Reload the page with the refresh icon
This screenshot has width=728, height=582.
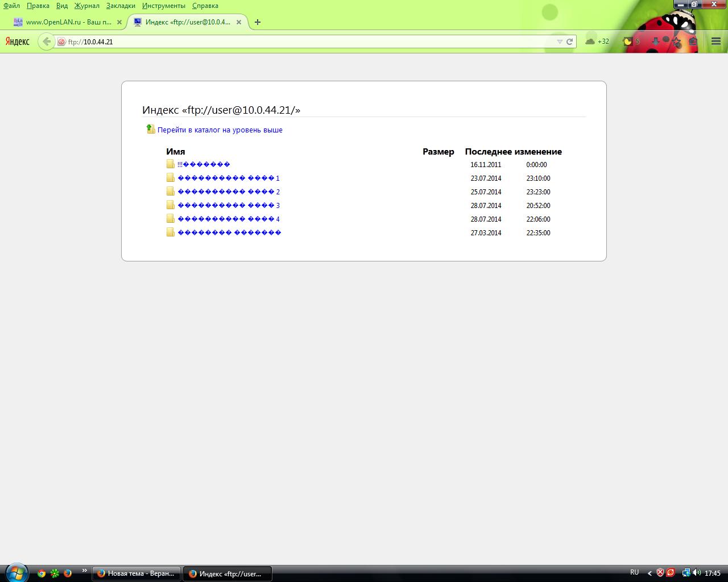pos(569,41)
